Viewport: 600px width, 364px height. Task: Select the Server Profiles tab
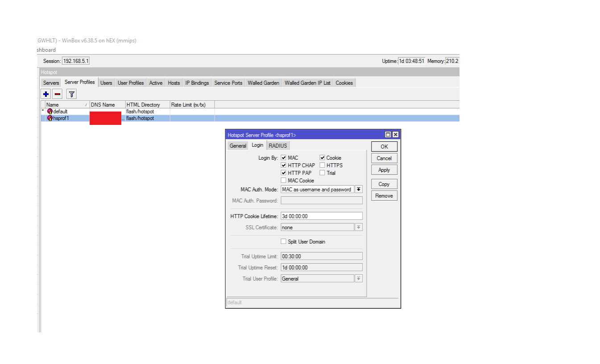click(80, 83)
